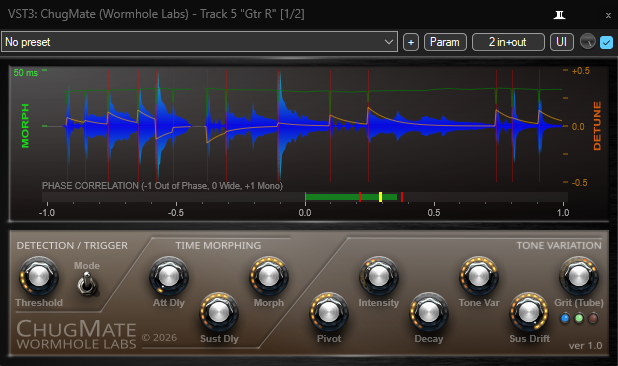Screen dimensions: 618x366
Task: Click the DETUNE vertical axis label
Action: (597, 126)
